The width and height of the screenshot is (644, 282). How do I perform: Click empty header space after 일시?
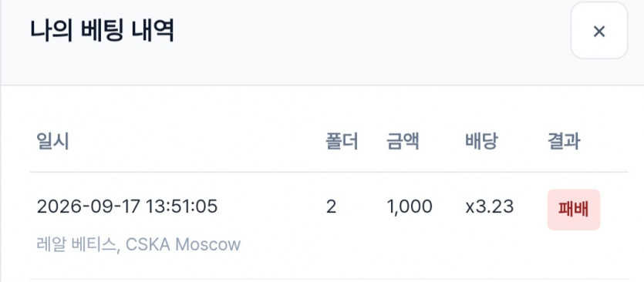click(x=197, y=142)
